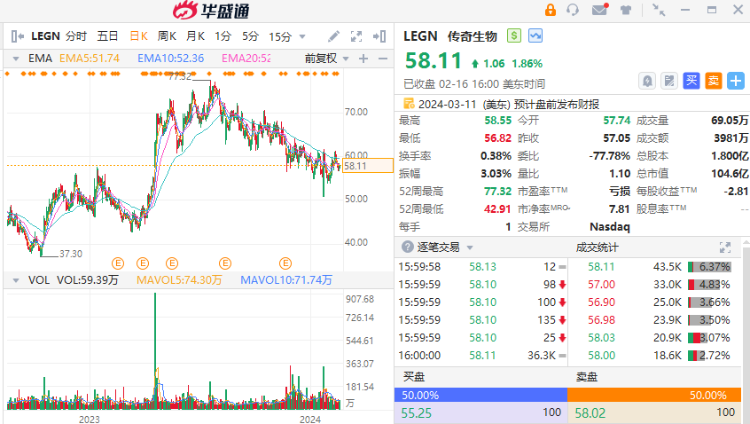The height and width of the screenshot is (424, 750).
Task: Click the earnings release notice 2024-03-11
Action: (x=508, y=104)
